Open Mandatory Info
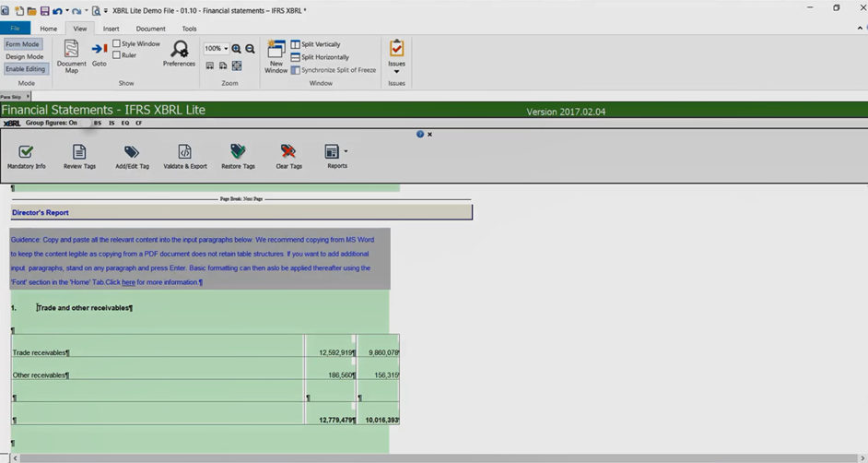The height and width of the screenshot is (463, 868). click(26, 157)
